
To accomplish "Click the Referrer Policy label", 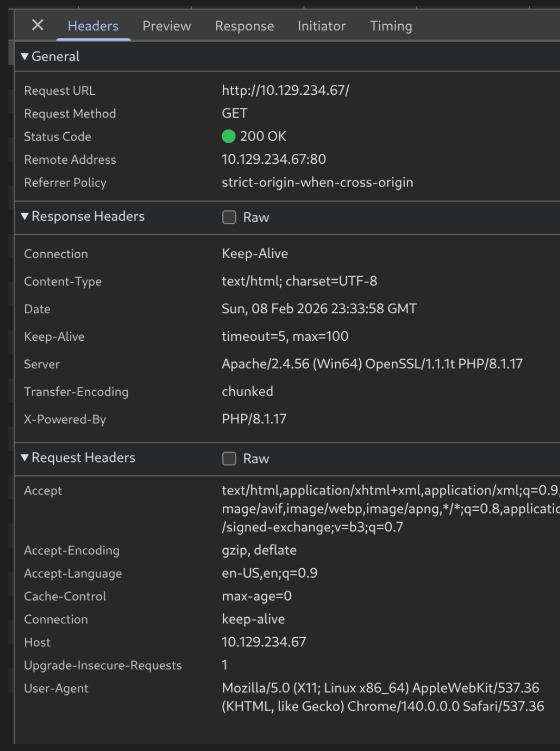I will pos(65,183).
